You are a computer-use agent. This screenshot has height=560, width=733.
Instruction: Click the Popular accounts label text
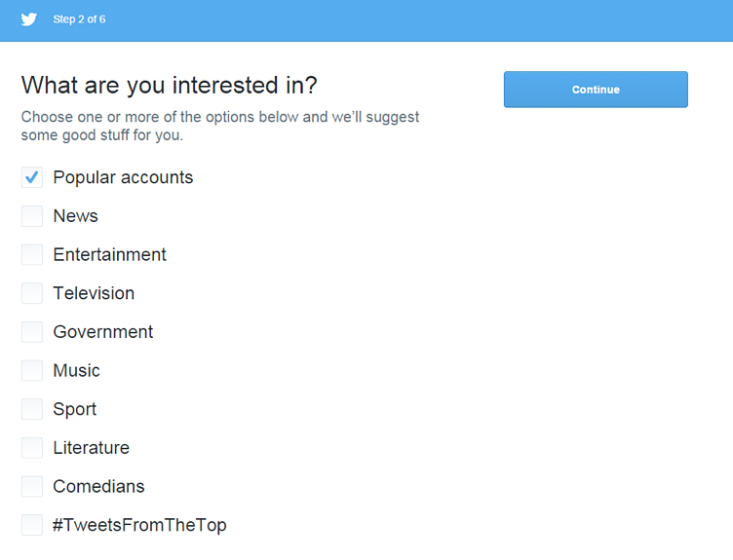coord(123,177)
